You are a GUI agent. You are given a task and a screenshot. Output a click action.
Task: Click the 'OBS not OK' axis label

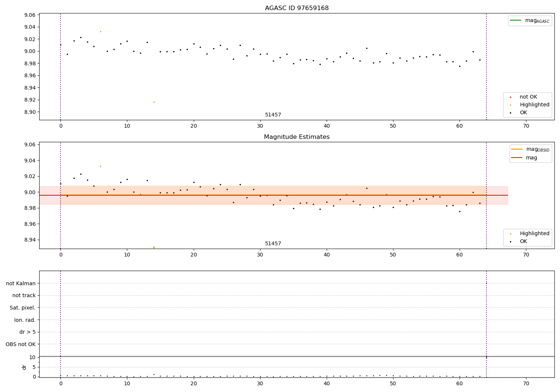pos(21,344)
